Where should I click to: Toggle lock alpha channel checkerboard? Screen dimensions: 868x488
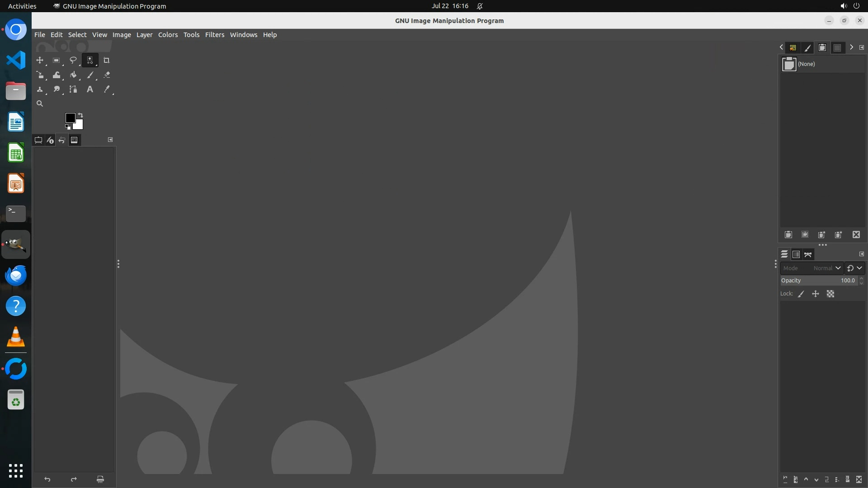pyautogui.click(x=830, y=294)
